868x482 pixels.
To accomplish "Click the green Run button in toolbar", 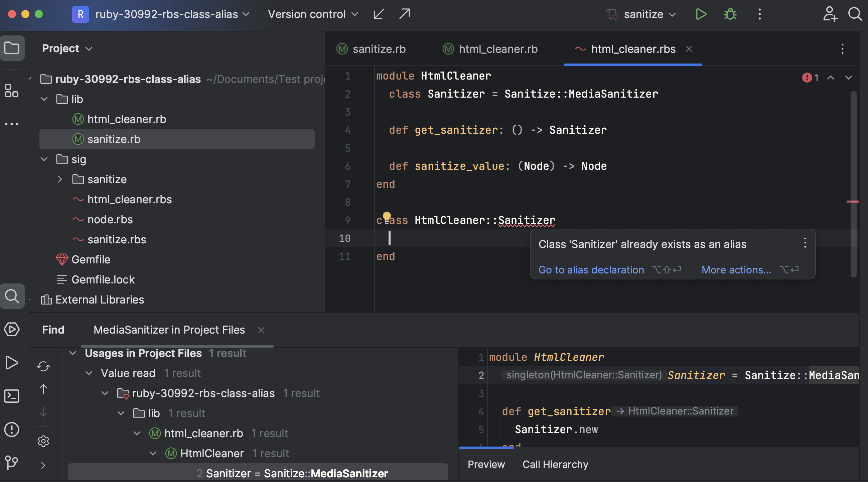I will tap(701, 14).
